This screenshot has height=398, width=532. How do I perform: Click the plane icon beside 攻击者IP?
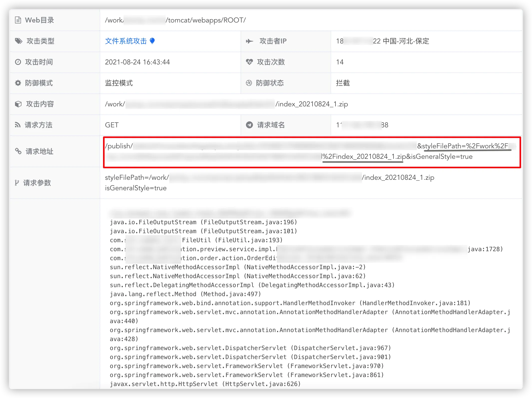point(249,41)
